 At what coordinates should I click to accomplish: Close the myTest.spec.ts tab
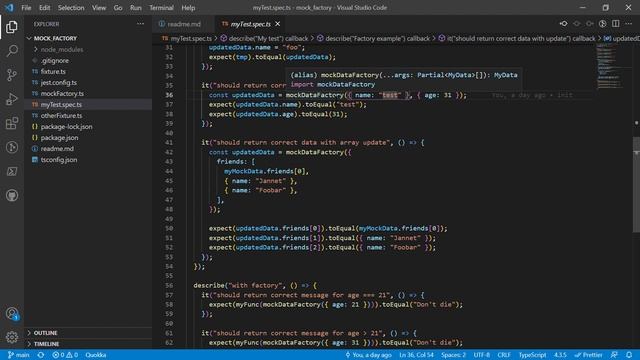(278, 24)
